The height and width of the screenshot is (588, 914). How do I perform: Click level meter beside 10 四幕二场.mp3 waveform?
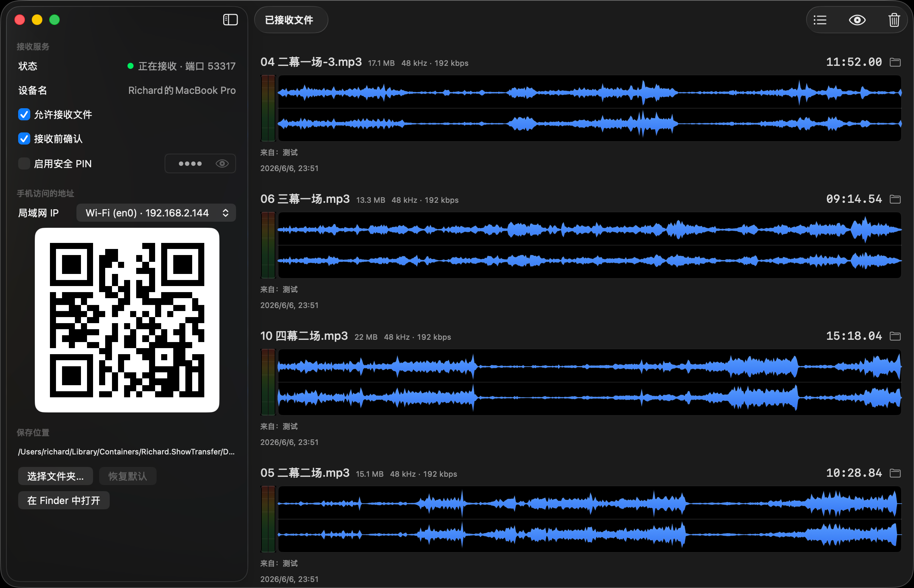tap(268, 382)
